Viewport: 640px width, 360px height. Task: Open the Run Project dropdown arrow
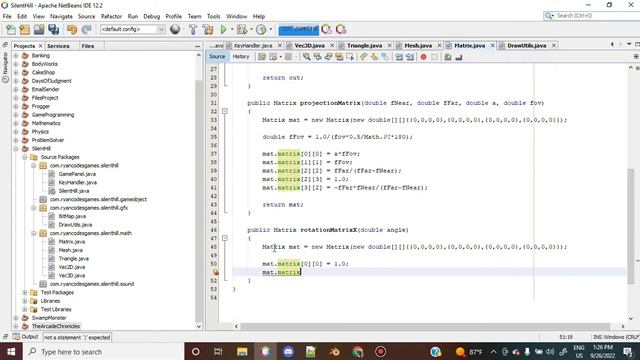(x=232, y=29)
